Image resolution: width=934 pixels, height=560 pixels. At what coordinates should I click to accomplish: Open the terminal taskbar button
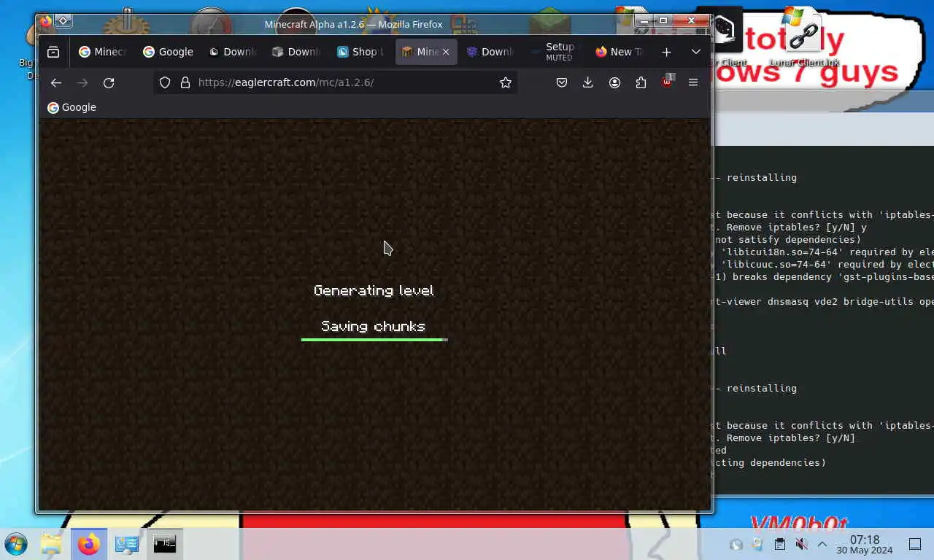click(x=165, y=544)
